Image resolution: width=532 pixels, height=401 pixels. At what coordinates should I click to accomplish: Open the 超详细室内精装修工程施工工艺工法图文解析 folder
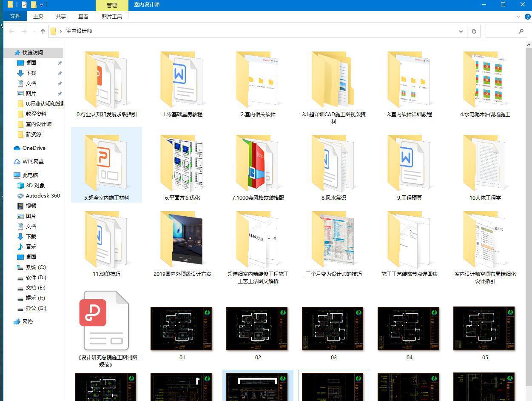[x=258, y=247]
